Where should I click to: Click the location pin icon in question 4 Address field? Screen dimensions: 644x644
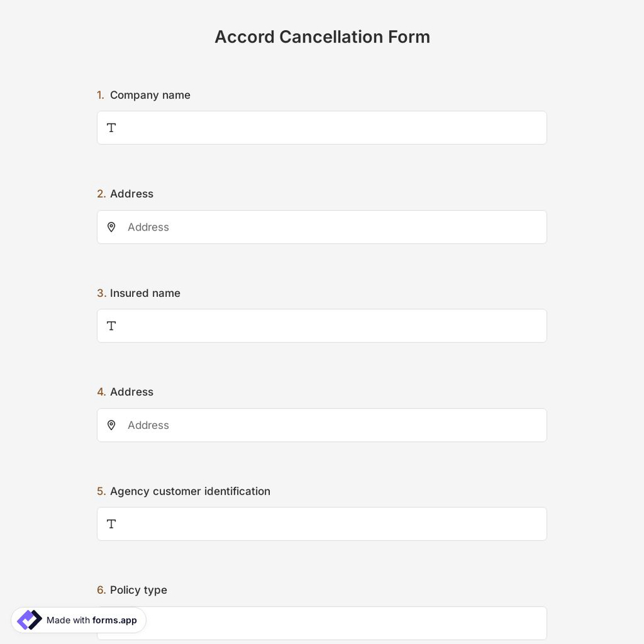[111, 425]
